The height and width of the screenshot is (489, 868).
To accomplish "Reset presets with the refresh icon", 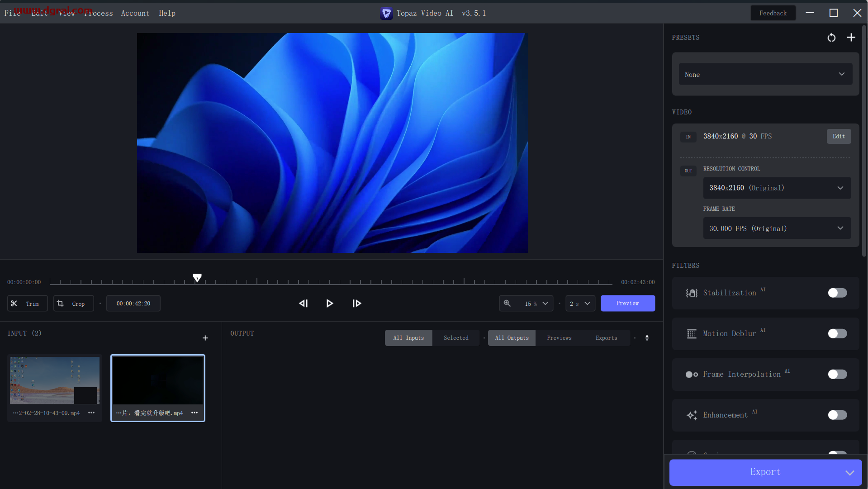I will click(831, 38).
